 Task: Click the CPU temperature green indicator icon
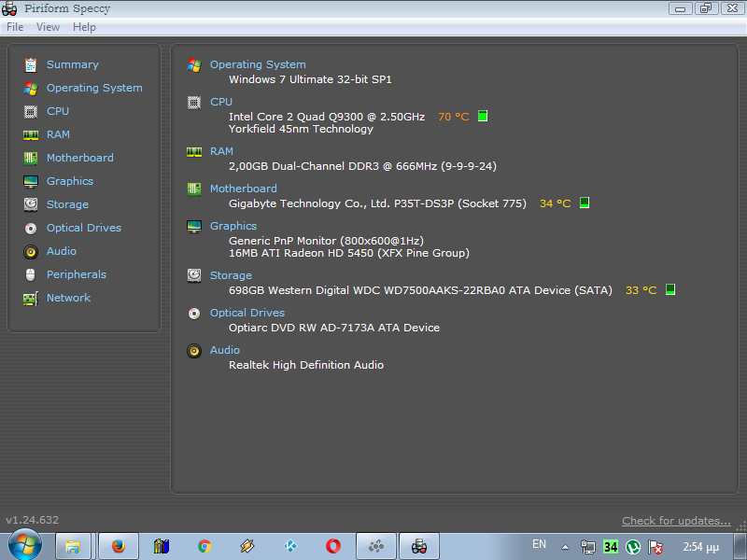483,116
